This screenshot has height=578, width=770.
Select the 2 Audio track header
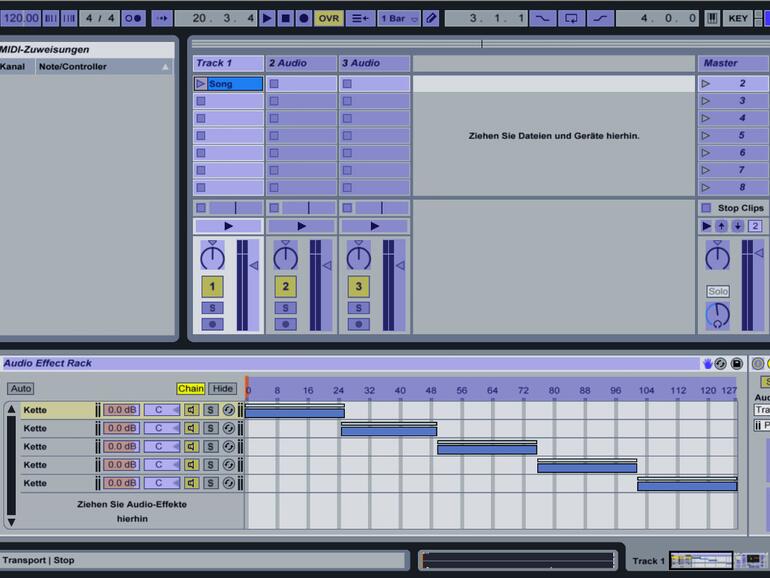click(x=301, y=63)
